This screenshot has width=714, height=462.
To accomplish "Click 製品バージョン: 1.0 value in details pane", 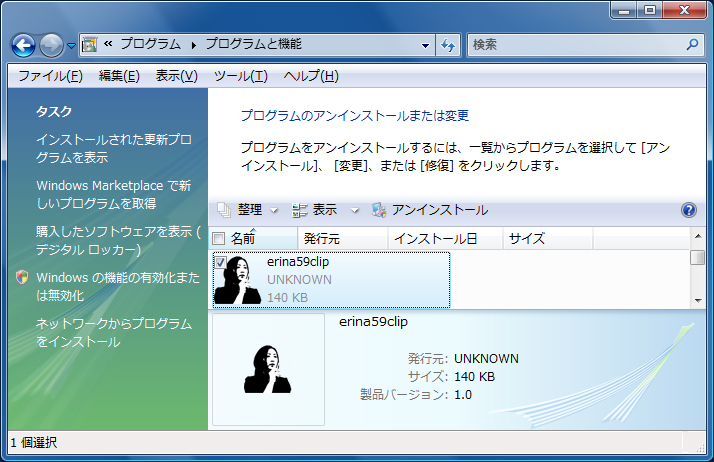I will click(x=463, y=395).
